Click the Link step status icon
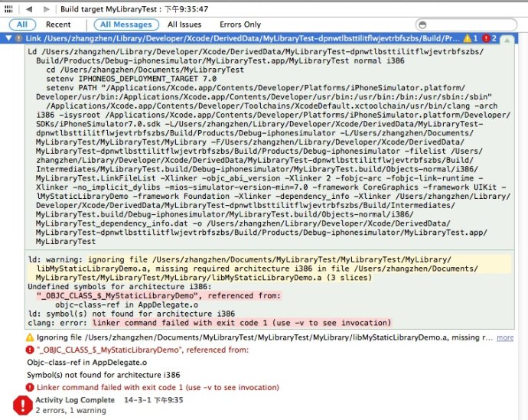The image size is (528, 420). (x=19, y=38)
